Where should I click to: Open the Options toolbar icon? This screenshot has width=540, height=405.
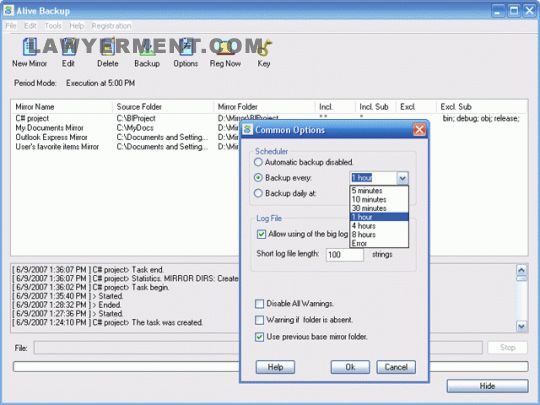point(186,47)
